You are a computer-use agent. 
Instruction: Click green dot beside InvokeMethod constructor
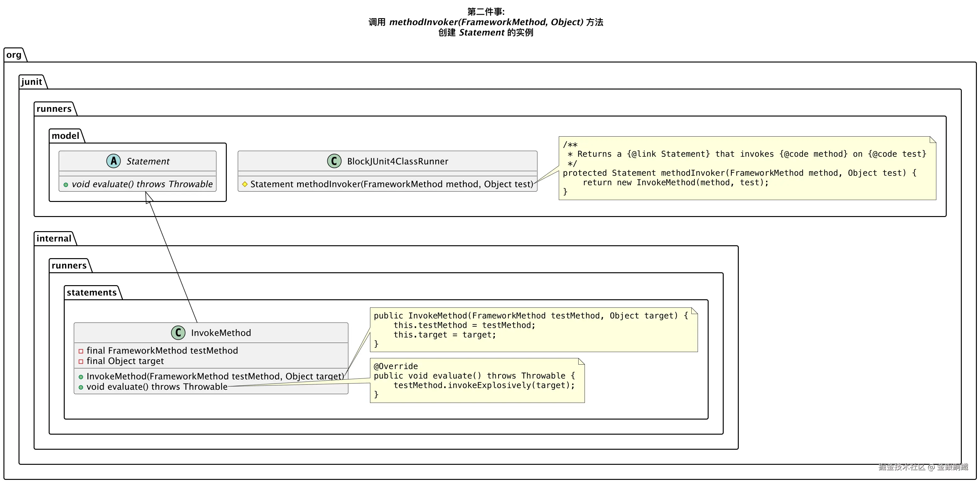(81, 377)
